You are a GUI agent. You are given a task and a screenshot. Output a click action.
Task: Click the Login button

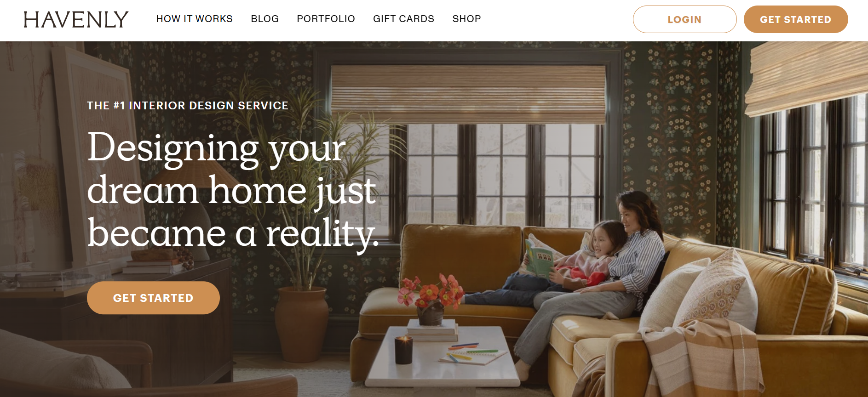684,19
